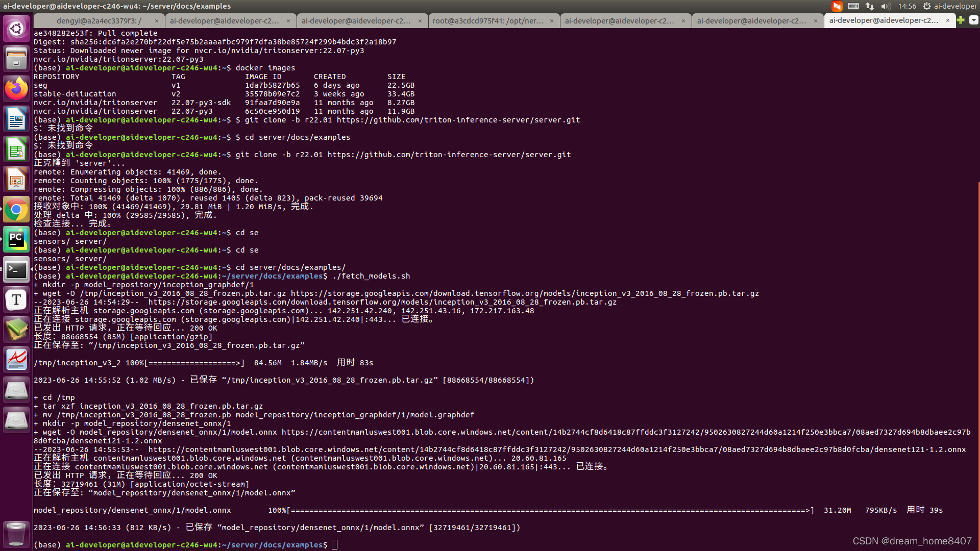Open the red chart application icon
The image size is (980, 551).
pyautogui.click(x=16, y=360)
